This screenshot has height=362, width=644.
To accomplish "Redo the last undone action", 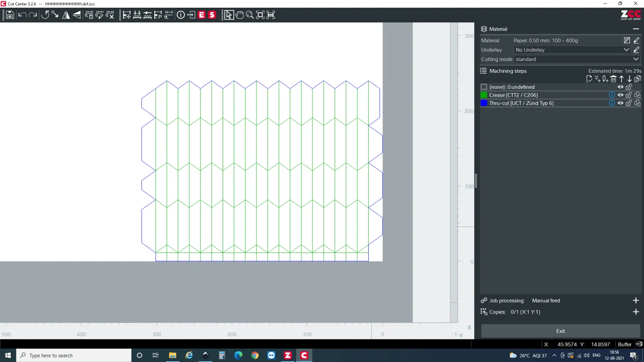I will (33, 15).
